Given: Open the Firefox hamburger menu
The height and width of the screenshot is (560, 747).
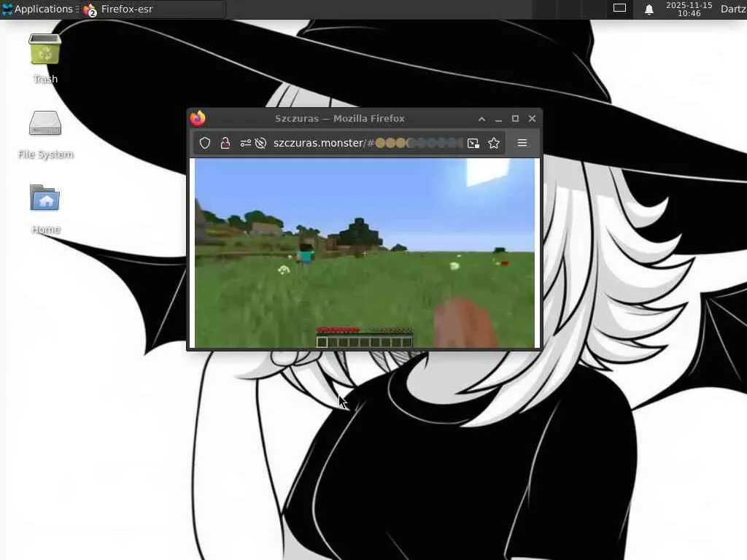Looking at the screenshot, I should tap(522, 143).
